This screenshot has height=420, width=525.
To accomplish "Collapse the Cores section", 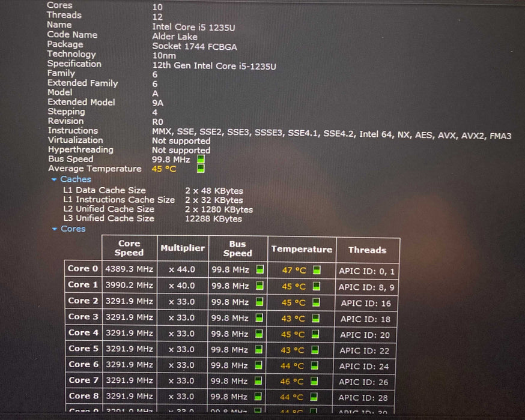I will (x=55, y=229).
